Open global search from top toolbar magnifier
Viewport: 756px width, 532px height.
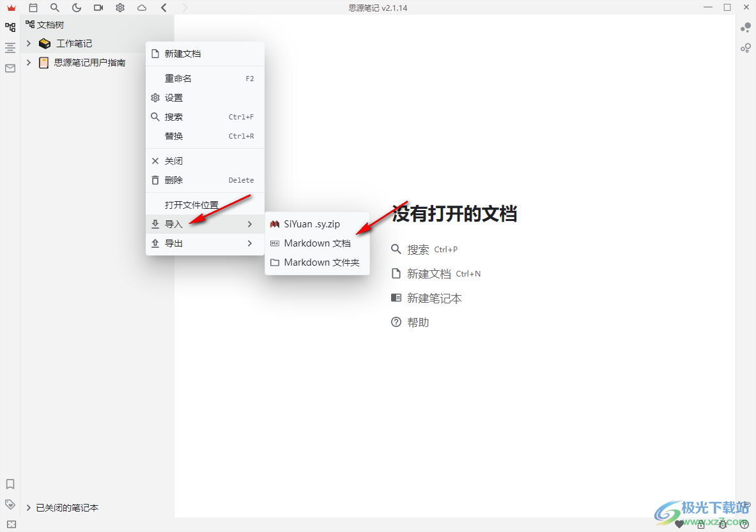[x=54, y=8]
